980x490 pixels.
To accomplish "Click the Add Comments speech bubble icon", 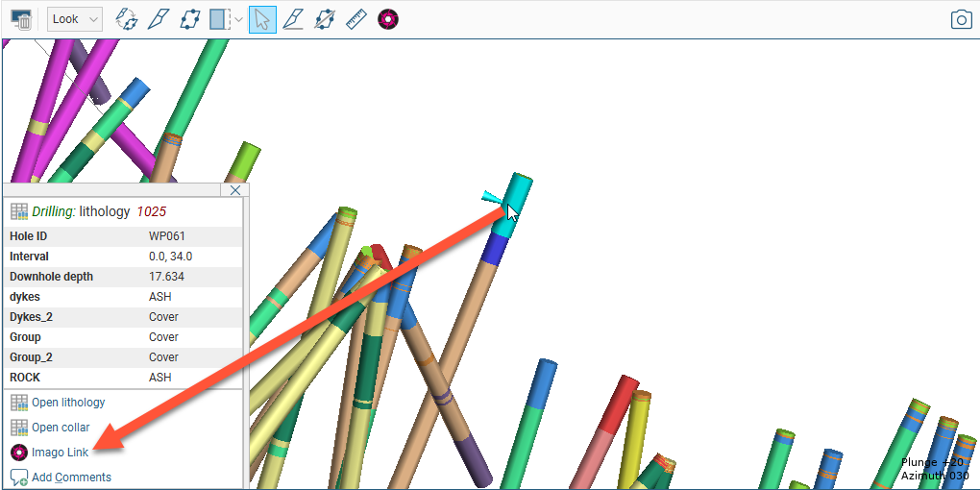I will click(19, 478).
